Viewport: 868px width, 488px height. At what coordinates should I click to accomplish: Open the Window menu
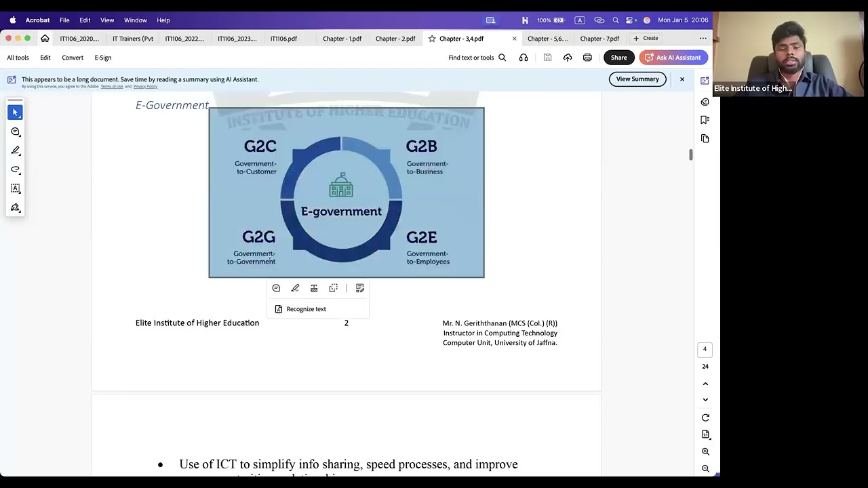[x=136, y=20]
